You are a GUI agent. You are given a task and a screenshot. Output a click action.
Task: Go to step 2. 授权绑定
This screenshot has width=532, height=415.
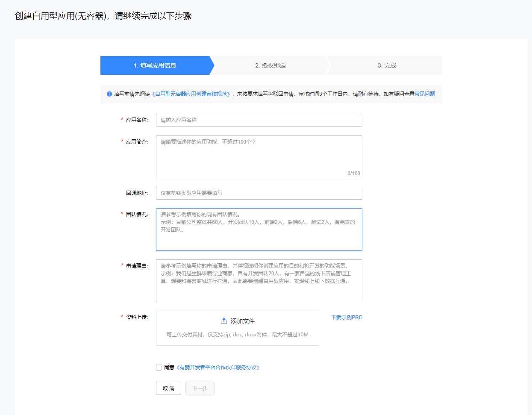click(x=270, y=65)
